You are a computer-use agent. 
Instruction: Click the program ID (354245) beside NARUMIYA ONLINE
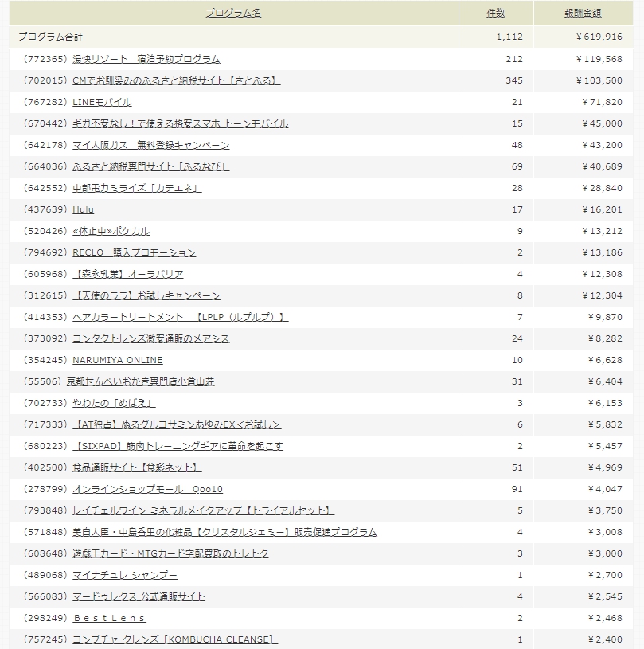pos(45,361)
